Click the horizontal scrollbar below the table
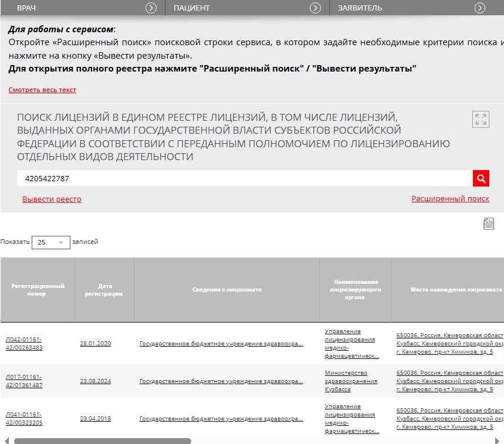Viewport: 504px width, 444px height. [x=103, y=440]
